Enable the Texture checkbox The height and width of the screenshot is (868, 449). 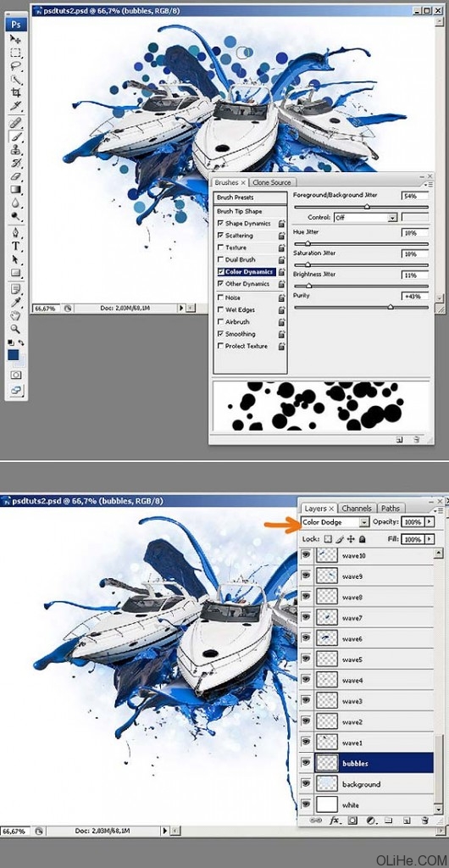click(221, 248)
